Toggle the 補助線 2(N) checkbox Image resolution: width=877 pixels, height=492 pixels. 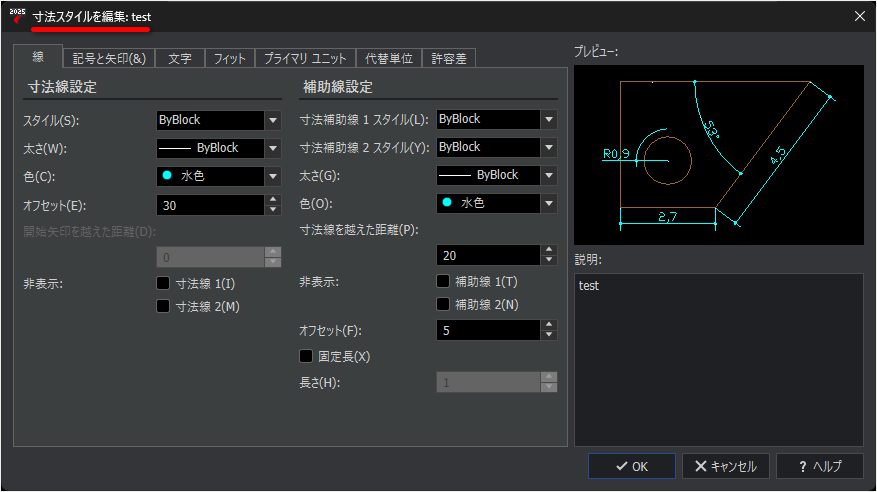pos(443,304)
